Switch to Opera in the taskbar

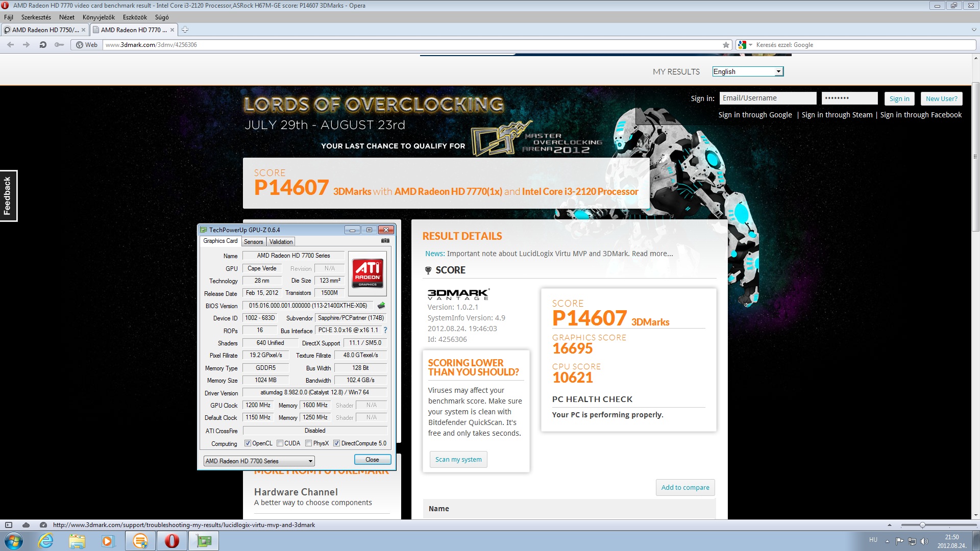pos(172,541)
